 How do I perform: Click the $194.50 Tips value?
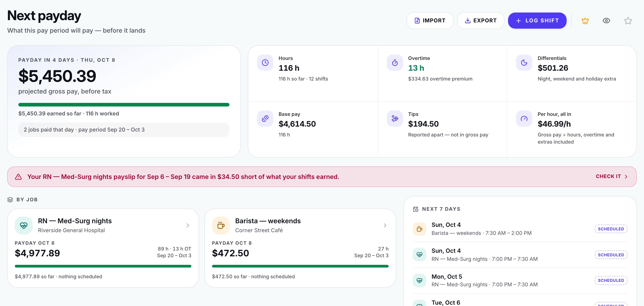pos(423,124)
